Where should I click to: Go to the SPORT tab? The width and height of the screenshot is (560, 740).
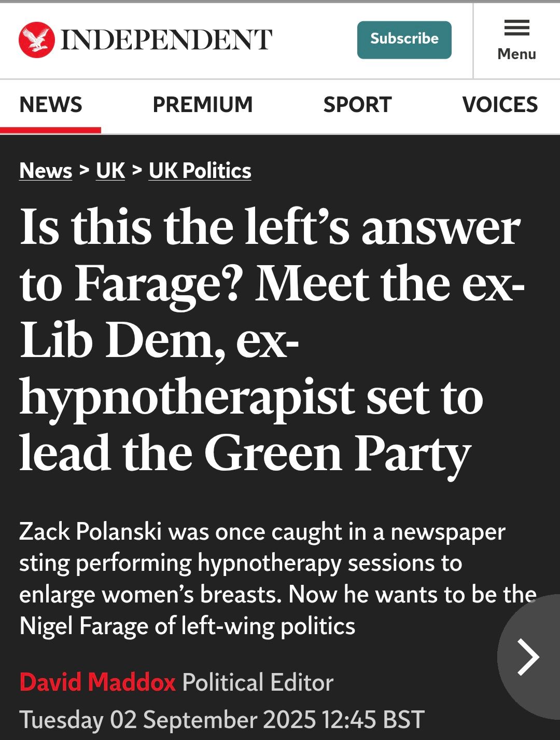tap(357, 105)
